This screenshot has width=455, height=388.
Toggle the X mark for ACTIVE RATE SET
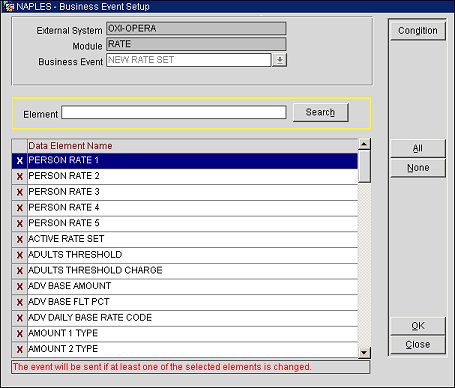(20, 239)
